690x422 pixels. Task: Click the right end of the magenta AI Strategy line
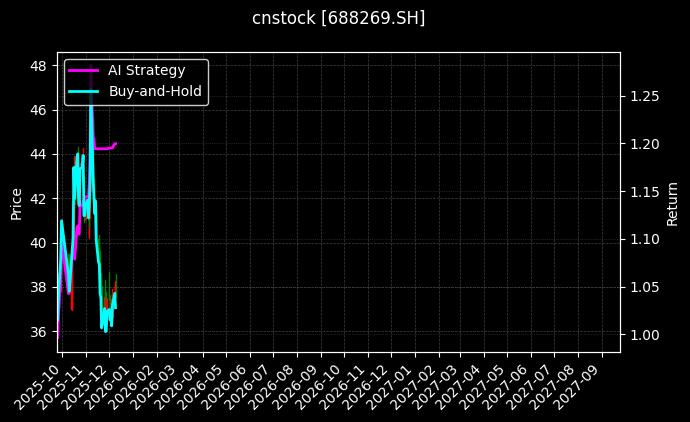pyautogui.click(x=116, y=143)
